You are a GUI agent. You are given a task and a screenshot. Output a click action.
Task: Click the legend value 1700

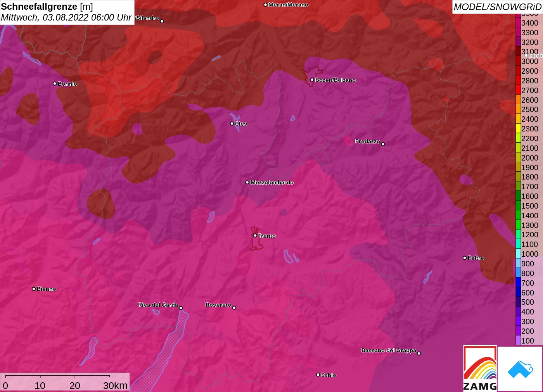530,187
